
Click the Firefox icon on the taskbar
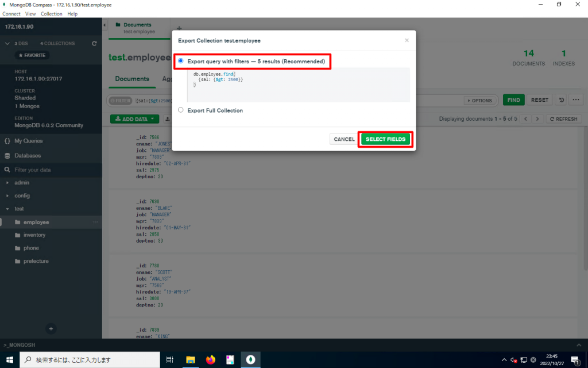(210, 359)
